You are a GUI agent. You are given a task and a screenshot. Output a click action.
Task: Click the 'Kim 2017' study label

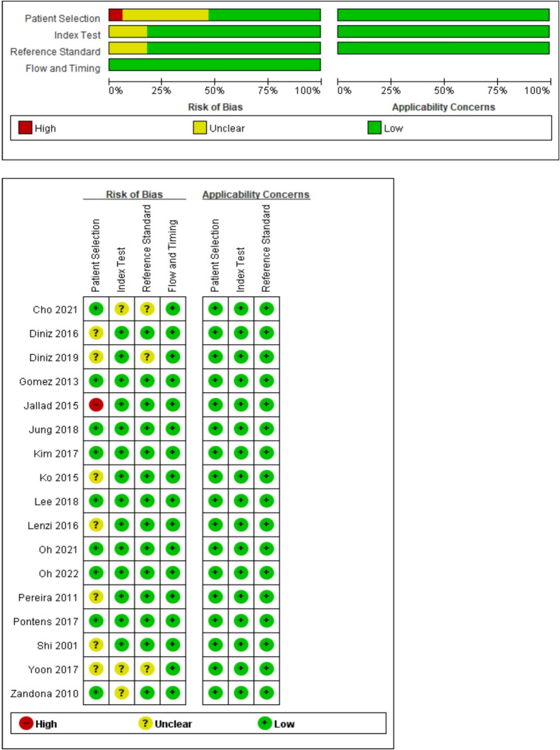[x=56, y=454]
